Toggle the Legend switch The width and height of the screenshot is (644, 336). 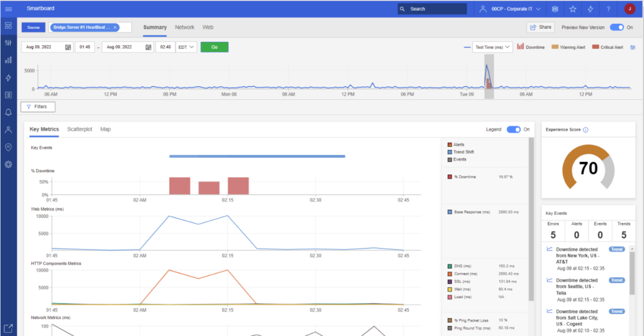513,129
